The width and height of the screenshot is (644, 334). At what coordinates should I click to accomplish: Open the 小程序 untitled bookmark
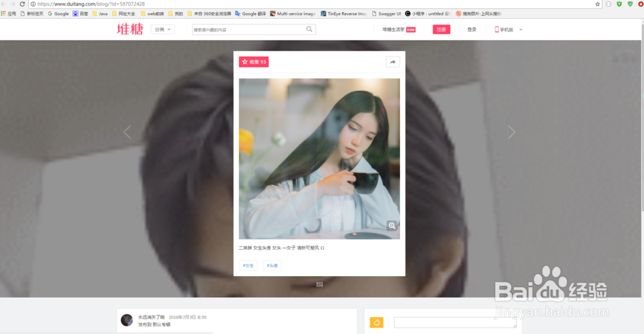428,14
